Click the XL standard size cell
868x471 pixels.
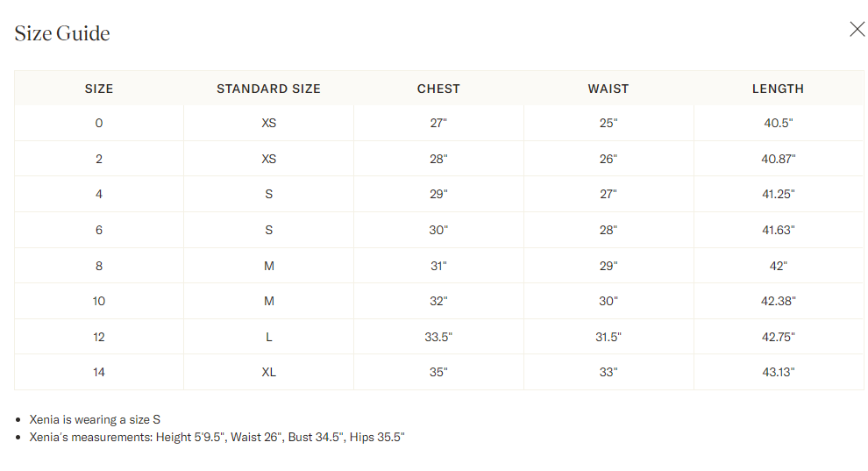click(268, 372)
